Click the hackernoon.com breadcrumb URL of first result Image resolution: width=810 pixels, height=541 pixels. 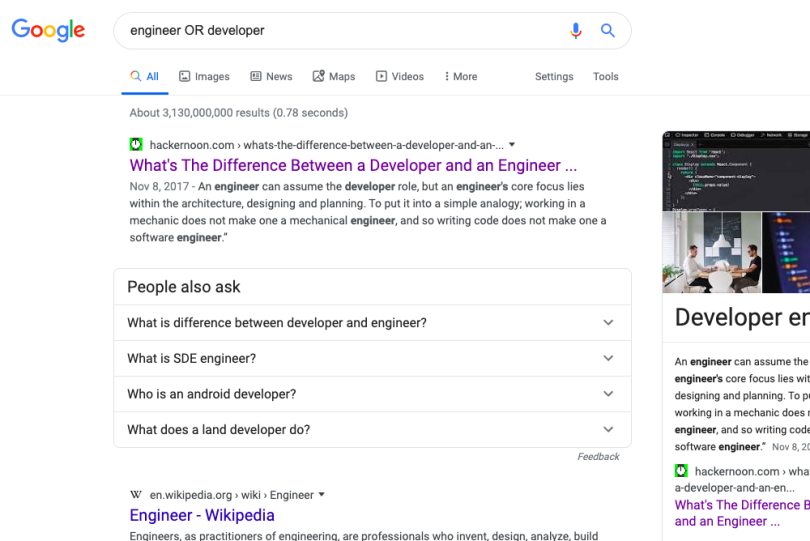pos(326,145)
